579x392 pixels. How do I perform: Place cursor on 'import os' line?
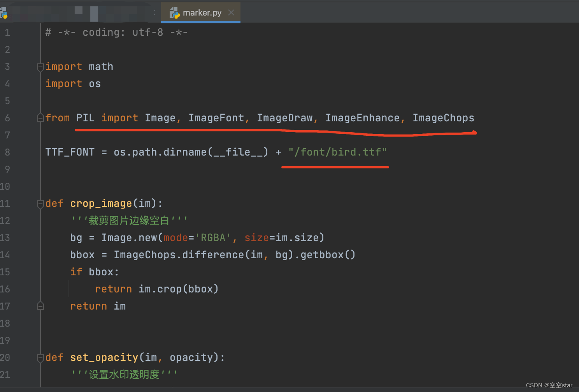(73, 84)
